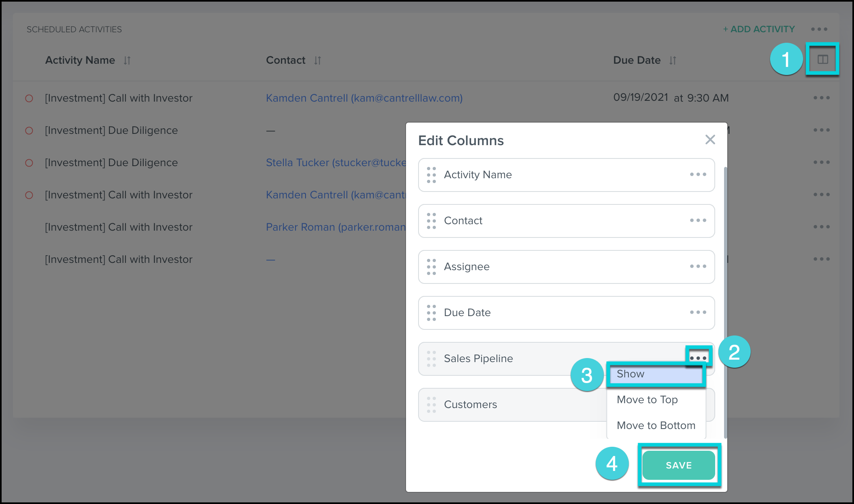Sort by Due Date arrows icon
The image size is (854, 504).
tap(672, 60)
